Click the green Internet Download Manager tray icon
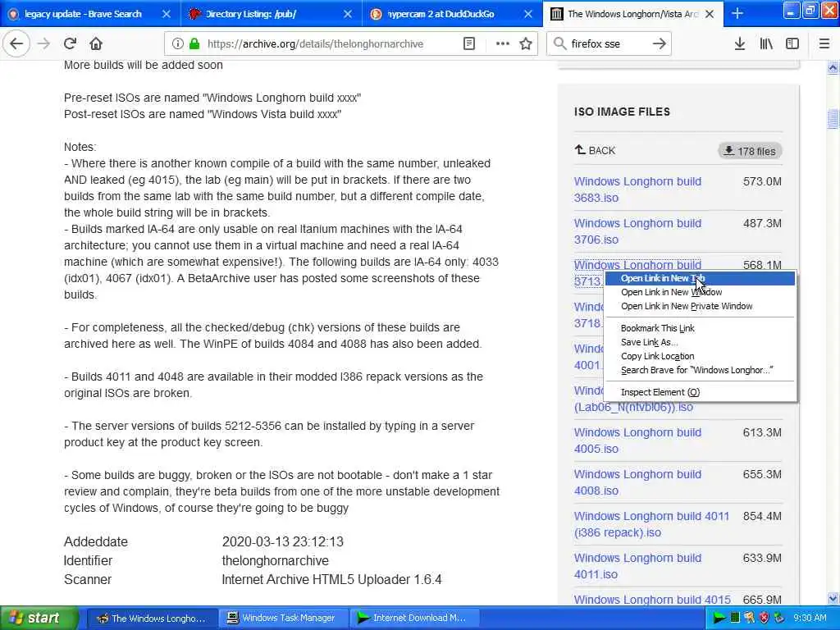 719,619
